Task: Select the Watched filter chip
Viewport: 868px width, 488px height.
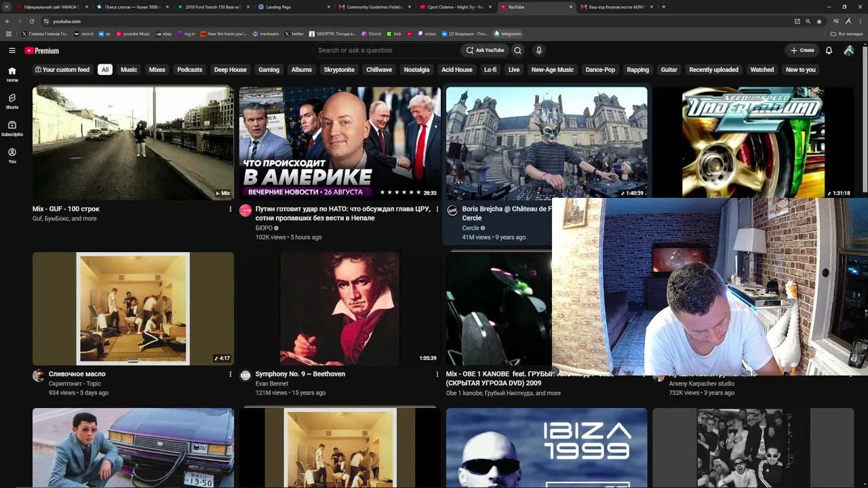Action: 762,70
